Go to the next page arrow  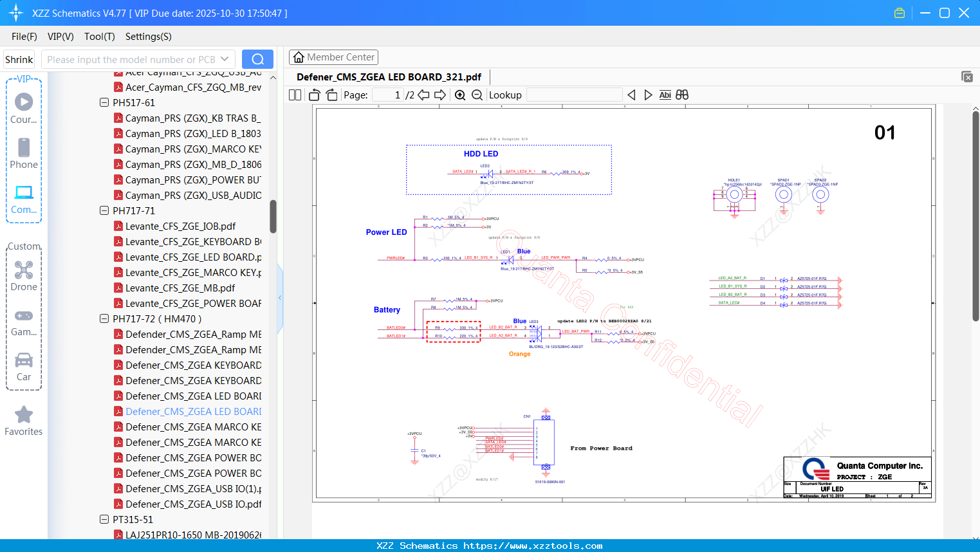pyautogui.click(x=440, y=95)
